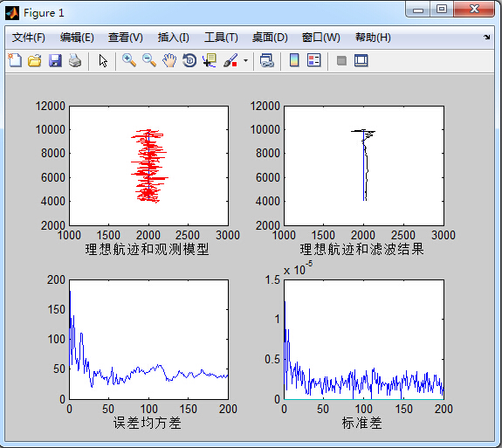Viewport: 502px width, 448px height.
Task: Activate the Zoom Out magnifier tool
Action: [x=149, y=60]
